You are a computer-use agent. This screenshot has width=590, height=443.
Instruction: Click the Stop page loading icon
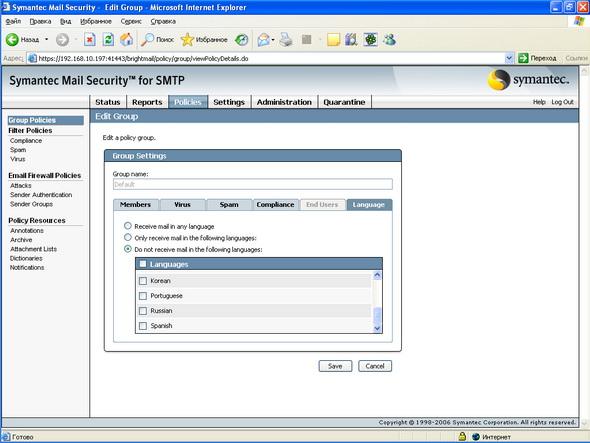90,40
